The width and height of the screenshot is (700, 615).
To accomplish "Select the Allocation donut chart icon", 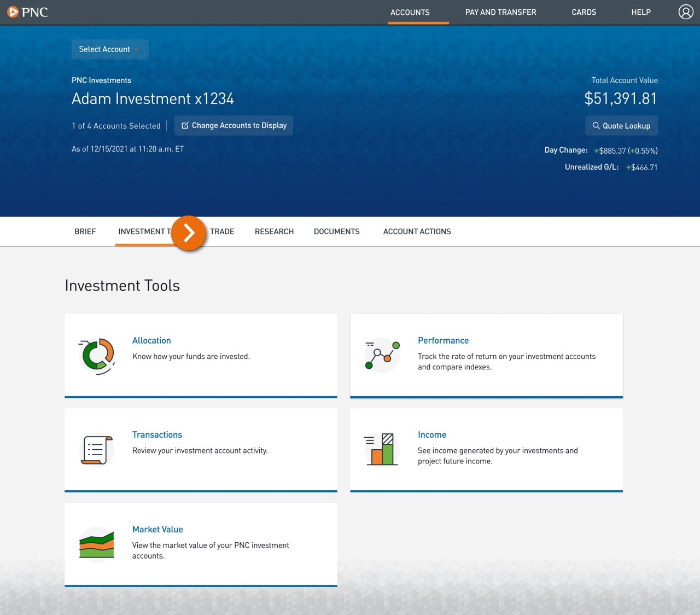I will point(97,355).
